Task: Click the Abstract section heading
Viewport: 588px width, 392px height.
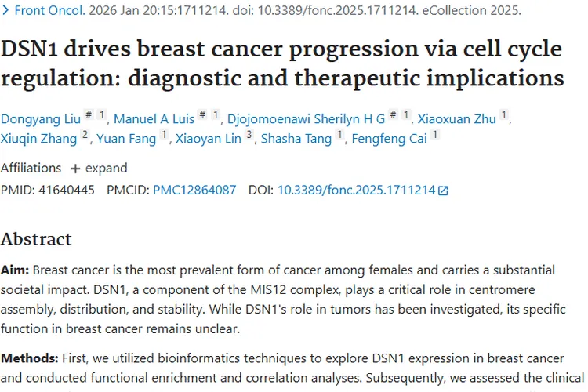Action: (x=36, y=239)
